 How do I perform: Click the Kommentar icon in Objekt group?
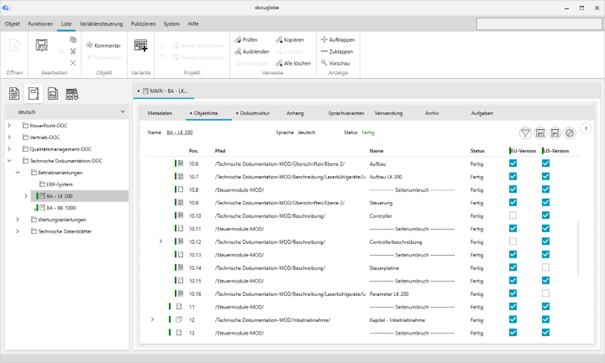(x=89, y=45)
